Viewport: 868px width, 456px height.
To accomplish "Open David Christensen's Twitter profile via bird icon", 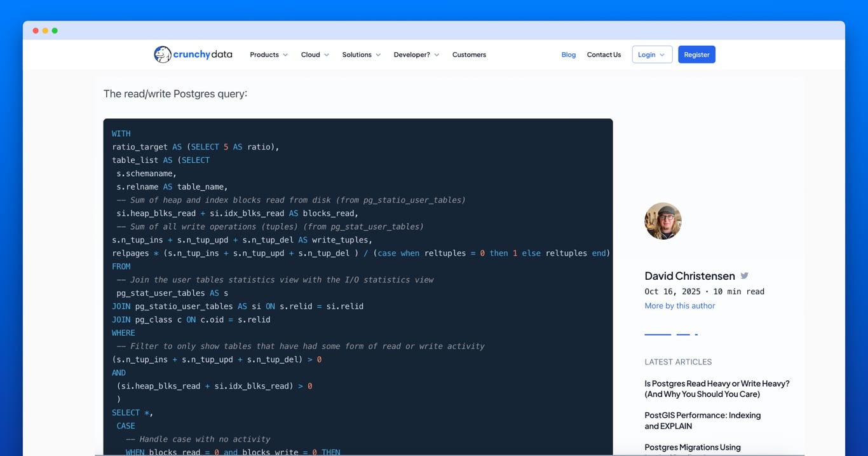I will click(744, 275).
